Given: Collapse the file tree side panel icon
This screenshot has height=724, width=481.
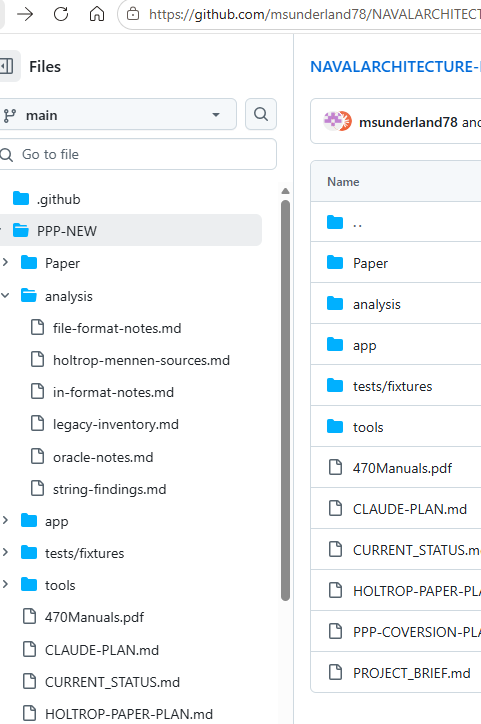Looking at the screenshot, I should click(x=7, y=66).
